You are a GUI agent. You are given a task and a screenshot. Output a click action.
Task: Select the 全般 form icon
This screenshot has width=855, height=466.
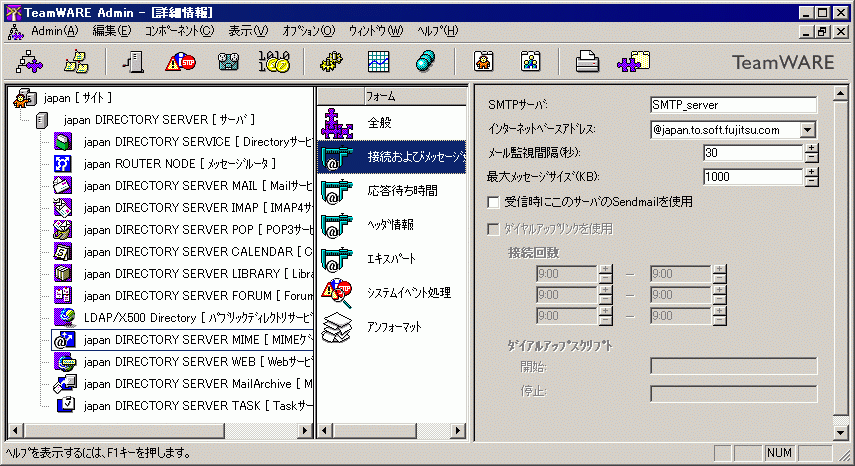tap(337, 123)
